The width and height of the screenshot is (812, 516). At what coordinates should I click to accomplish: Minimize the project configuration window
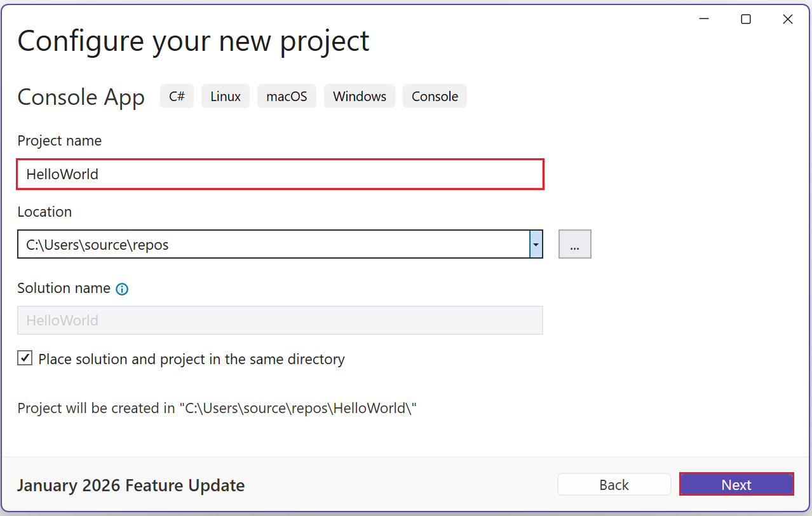coord(703,19)
